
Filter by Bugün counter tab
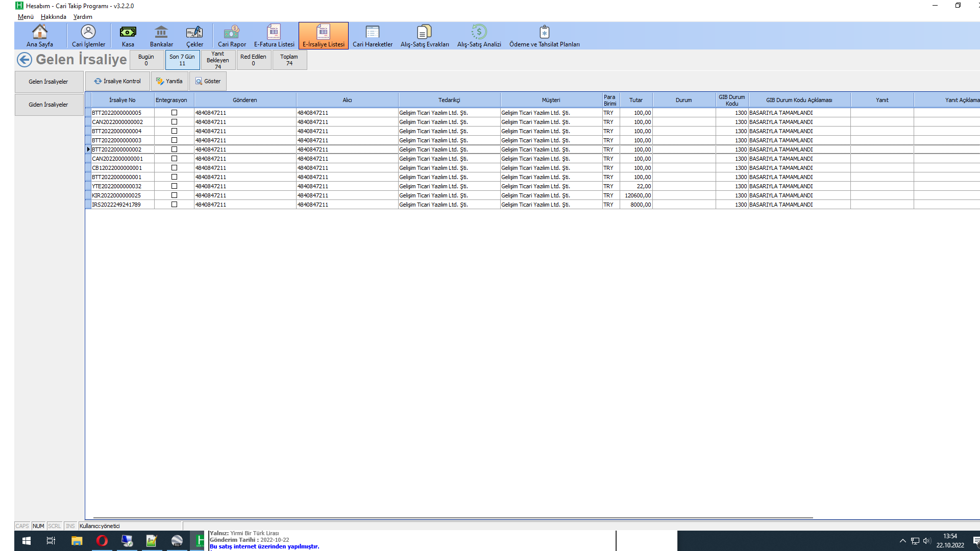tap(146, 60)
